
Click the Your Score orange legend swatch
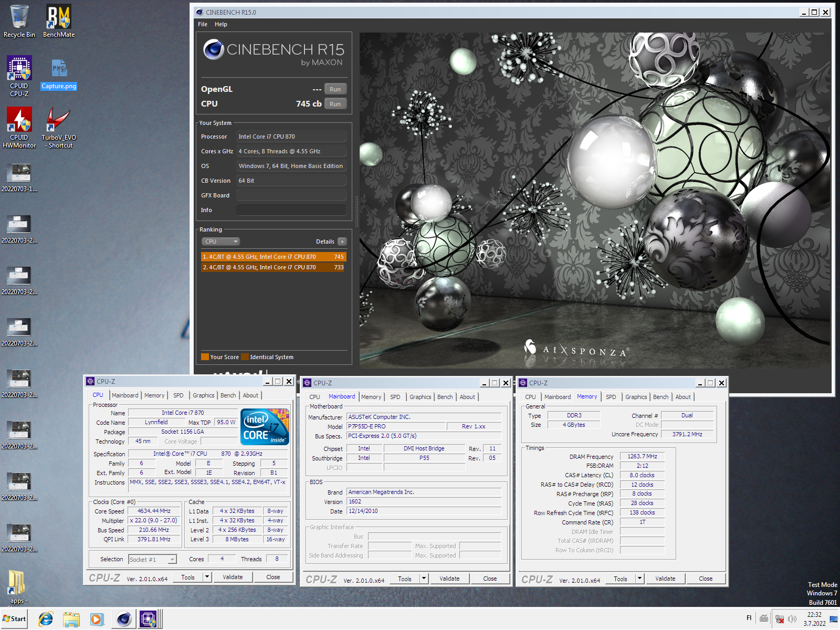205,357
